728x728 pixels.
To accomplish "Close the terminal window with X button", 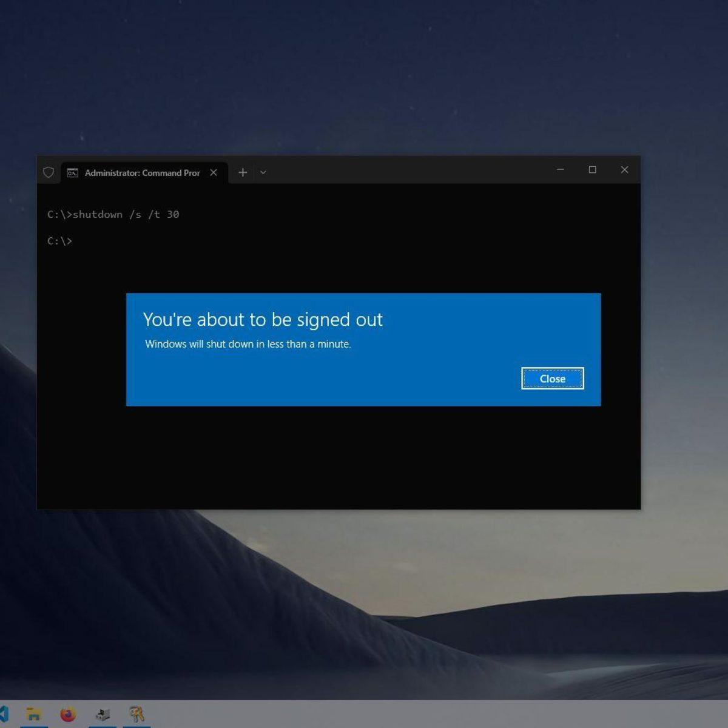I will click(624, 170).
